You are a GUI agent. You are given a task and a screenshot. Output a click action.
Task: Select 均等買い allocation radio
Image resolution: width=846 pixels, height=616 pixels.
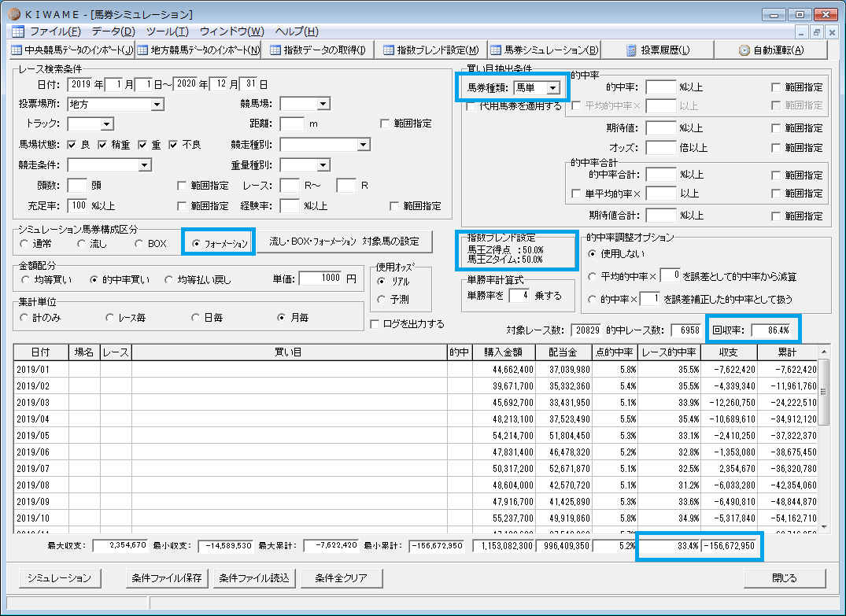coord(25,279)
